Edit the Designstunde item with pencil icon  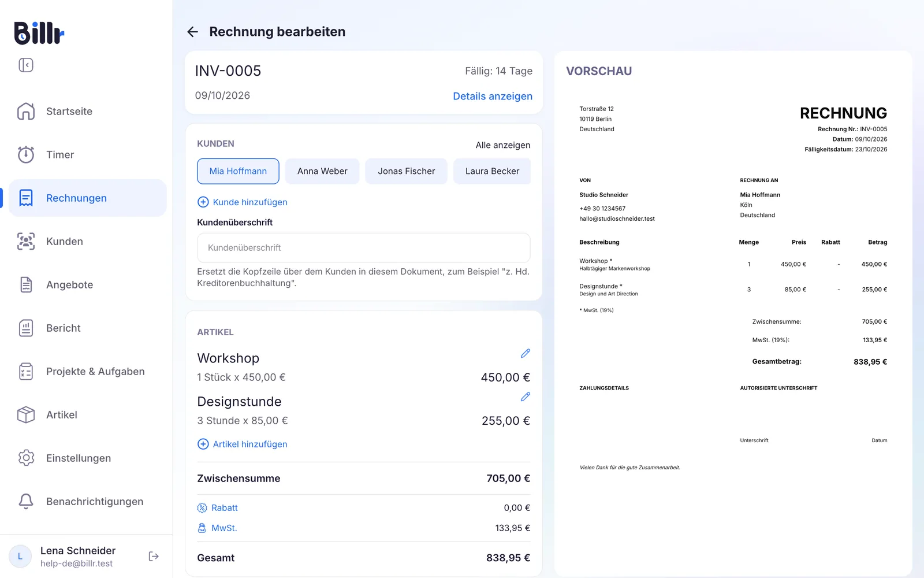[526, 397]
